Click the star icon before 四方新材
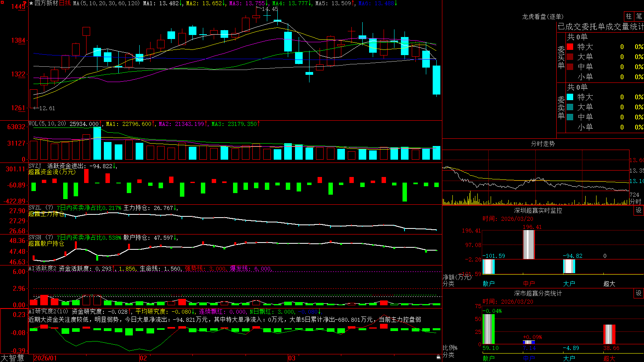This screenshot has height=362, width=644. tap(31, 3)
